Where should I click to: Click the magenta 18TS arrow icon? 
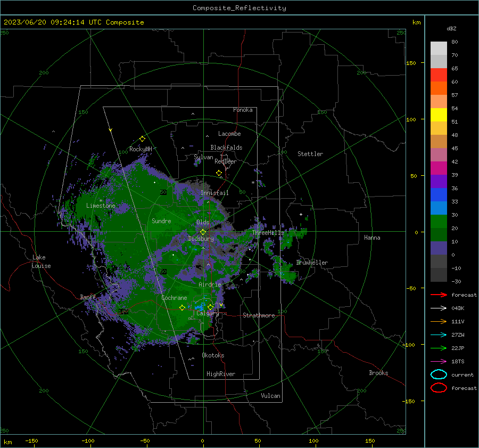439,362
